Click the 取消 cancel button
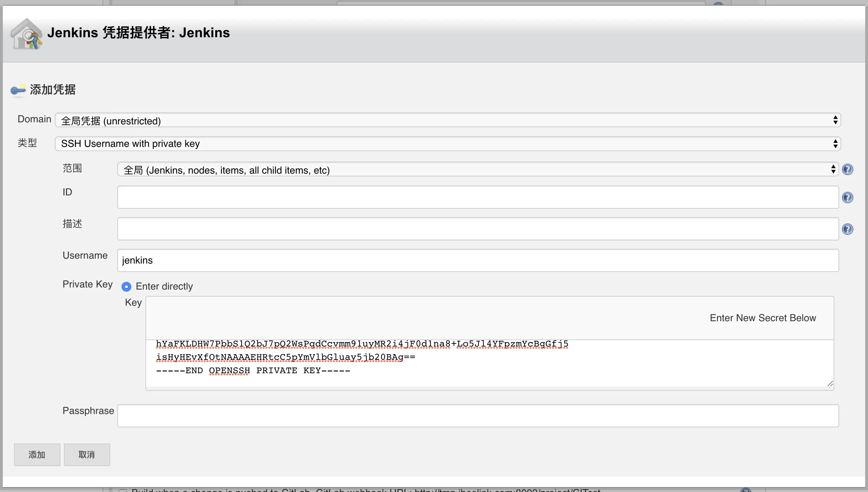This screenshot has height=492, width=868. tap(87, 455)
